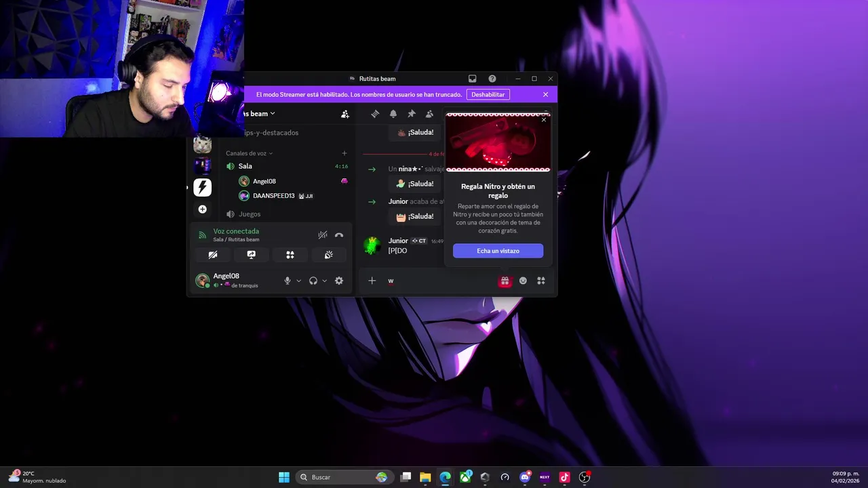Collapse the Canales de voz category
Viewport: 868px width, 488px height.
[249, 153]
